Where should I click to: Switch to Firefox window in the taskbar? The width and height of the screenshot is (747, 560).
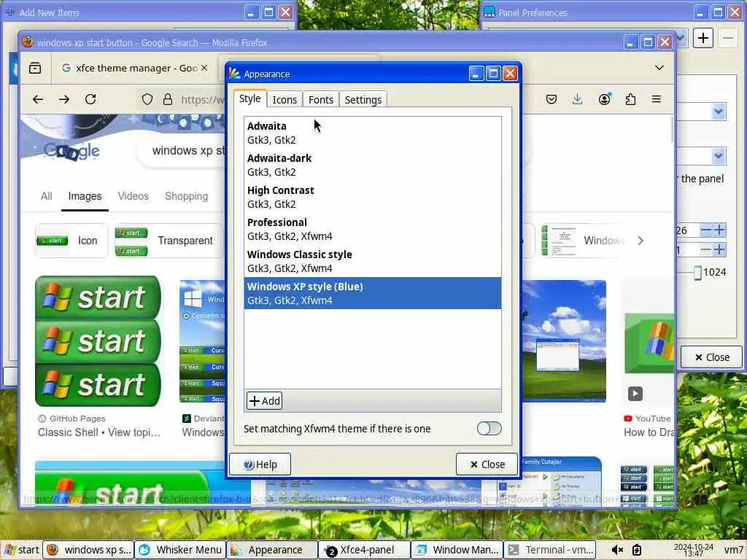[x=88, y=550]
